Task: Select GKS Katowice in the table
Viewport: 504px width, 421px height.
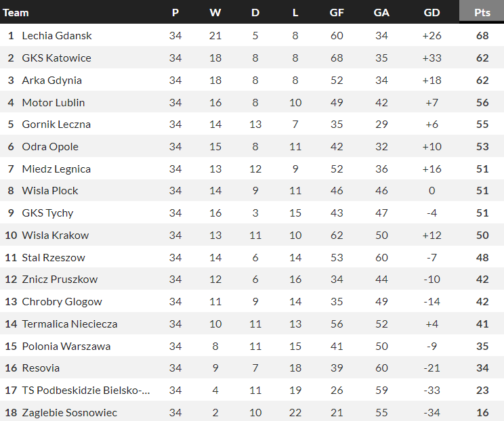Action: 56,58
